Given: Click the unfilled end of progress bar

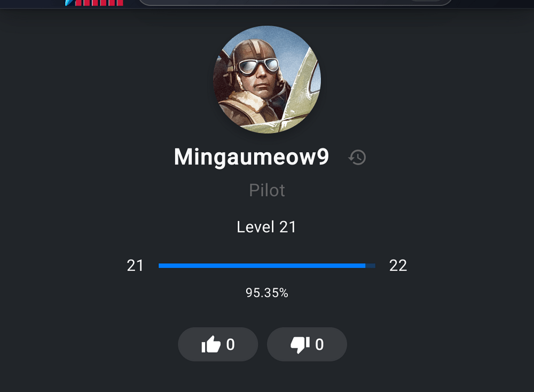Looking at the screenshot, I should 371,265.
